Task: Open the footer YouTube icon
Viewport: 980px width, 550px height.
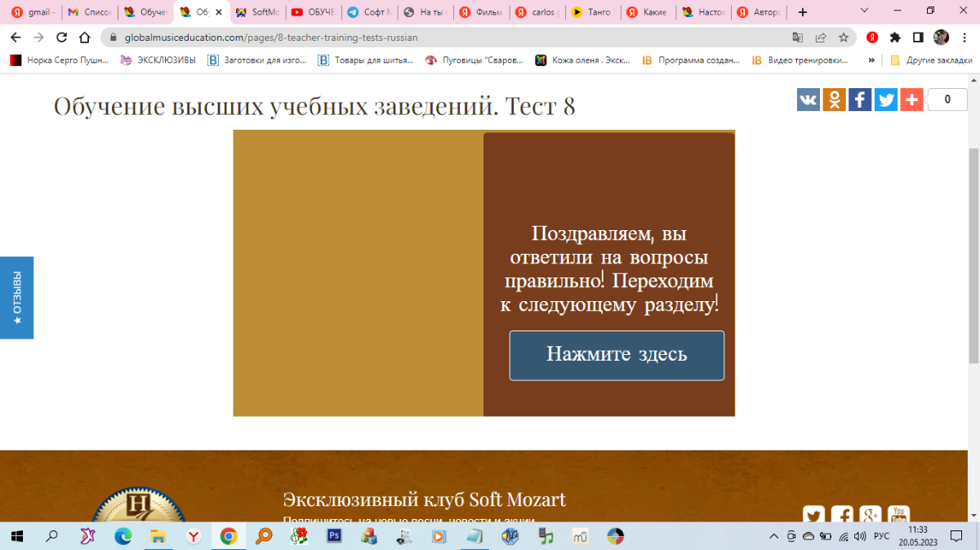Action: 898,515
